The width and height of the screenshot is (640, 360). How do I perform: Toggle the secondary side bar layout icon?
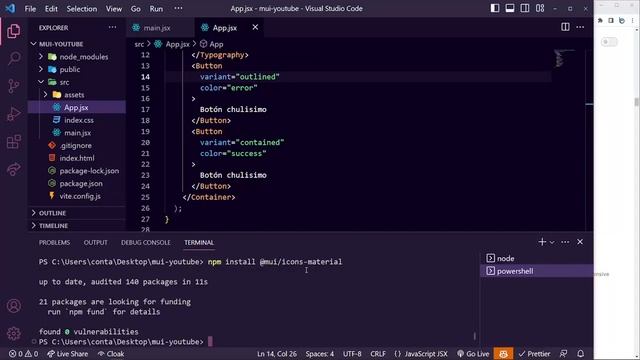pyautogui.click(x=525, y=8)
